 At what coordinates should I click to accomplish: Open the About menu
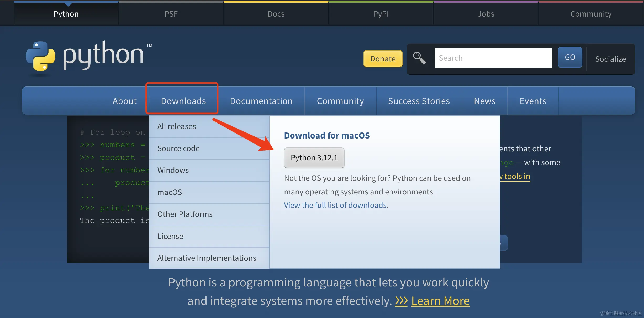click(124, 101)
